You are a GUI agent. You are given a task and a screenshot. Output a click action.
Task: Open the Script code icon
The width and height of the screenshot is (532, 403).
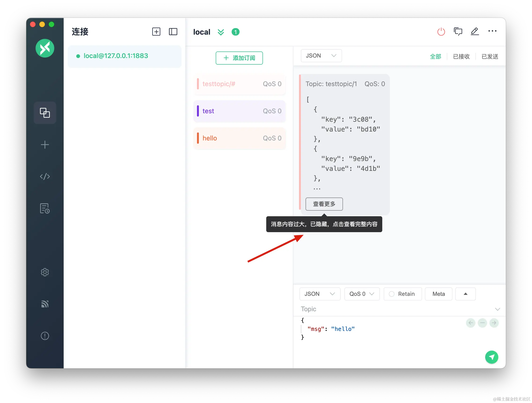[45, 176]
